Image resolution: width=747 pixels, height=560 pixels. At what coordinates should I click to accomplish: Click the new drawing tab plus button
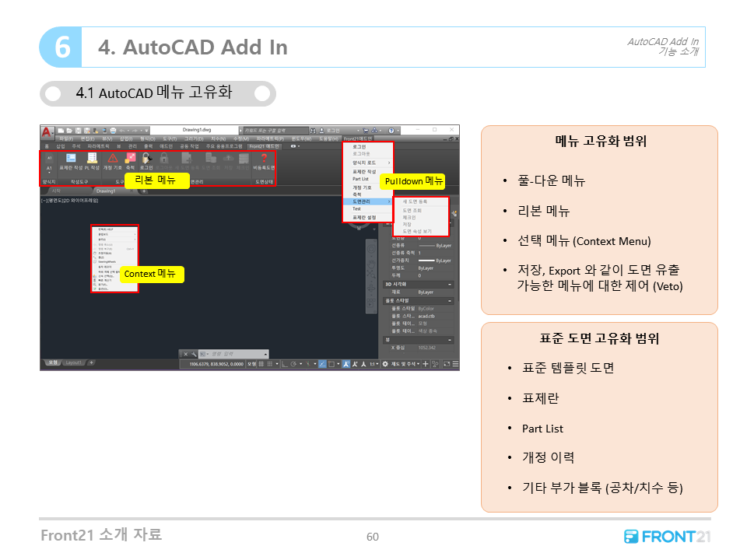(144, 191)
